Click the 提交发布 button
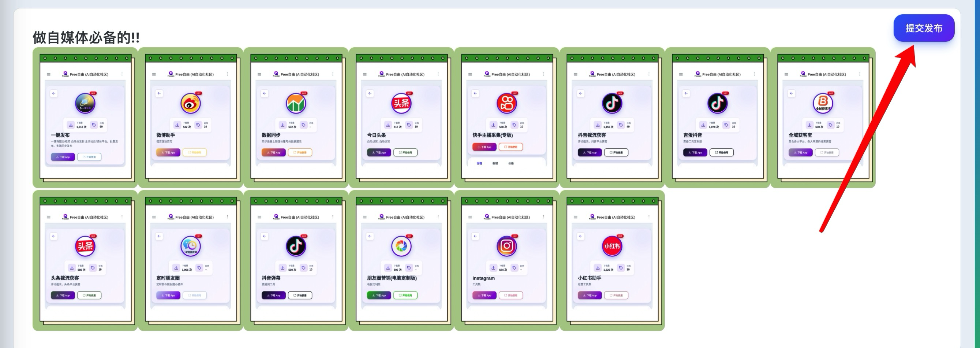980x348 pixels. [x=923, y=28]
